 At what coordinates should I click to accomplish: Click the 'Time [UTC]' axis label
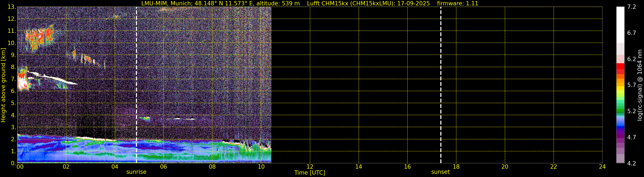point(310,173)
